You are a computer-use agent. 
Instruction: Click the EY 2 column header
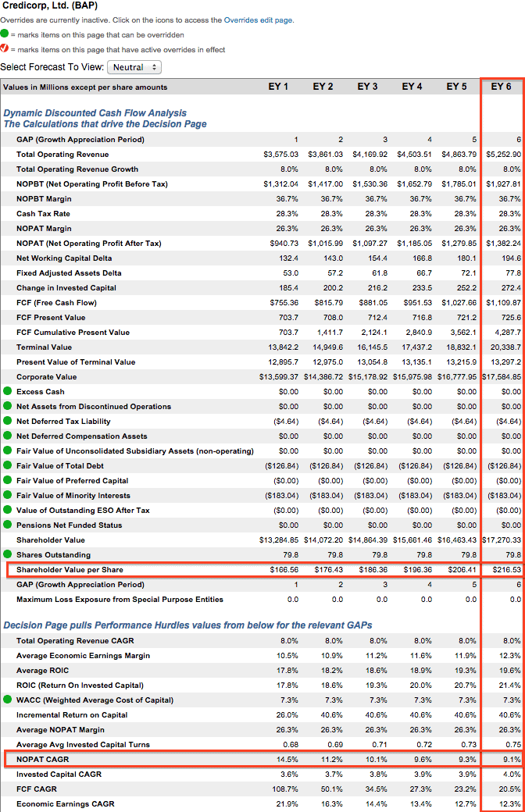click(323, 87)
